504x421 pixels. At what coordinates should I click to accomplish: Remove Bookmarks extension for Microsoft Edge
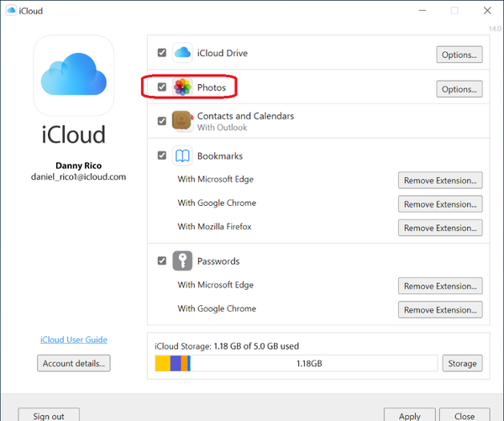[440, 181]
